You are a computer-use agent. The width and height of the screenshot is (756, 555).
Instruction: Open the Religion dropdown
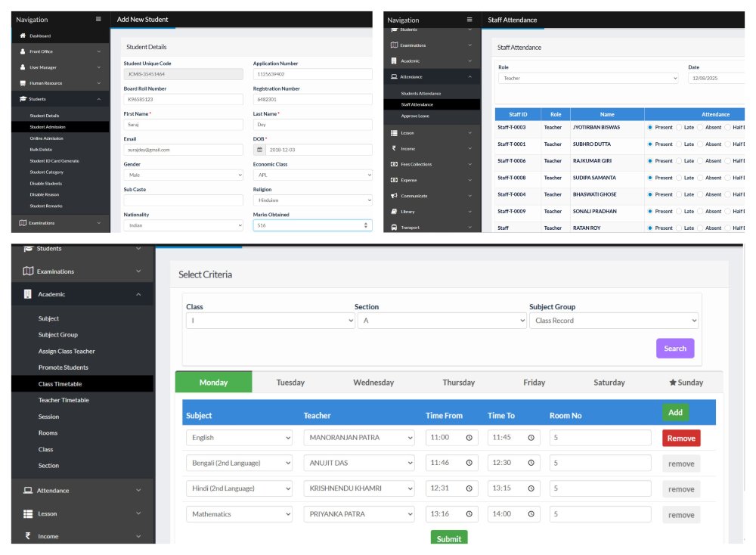pos(312,200)
